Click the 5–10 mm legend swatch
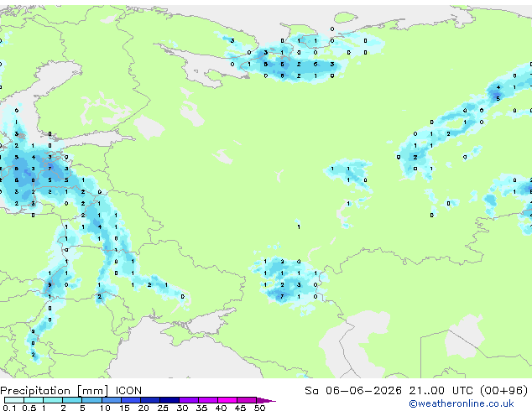The height and width of the screenshot is (411, 532). pyautogui.click(x=91, y=400)
